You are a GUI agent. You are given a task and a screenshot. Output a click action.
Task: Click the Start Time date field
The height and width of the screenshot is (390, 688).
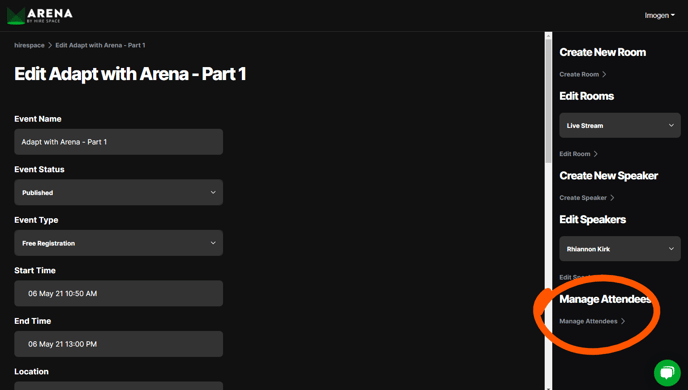118,293
